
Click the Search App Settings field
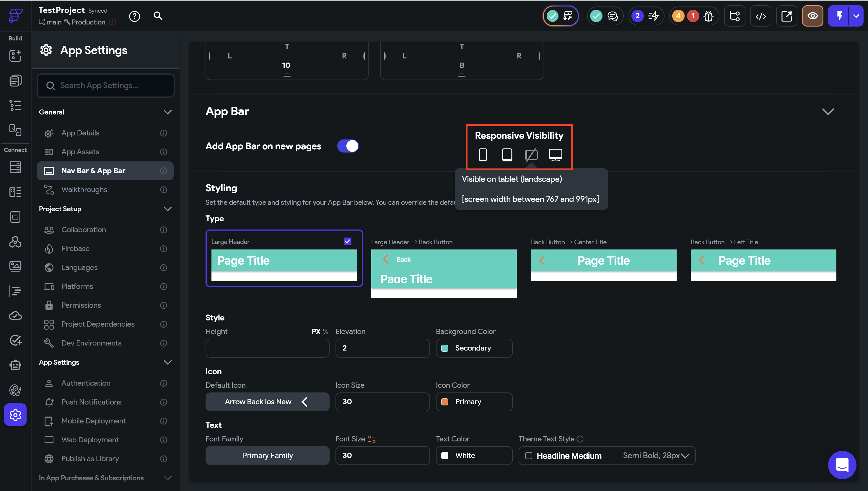105,86
